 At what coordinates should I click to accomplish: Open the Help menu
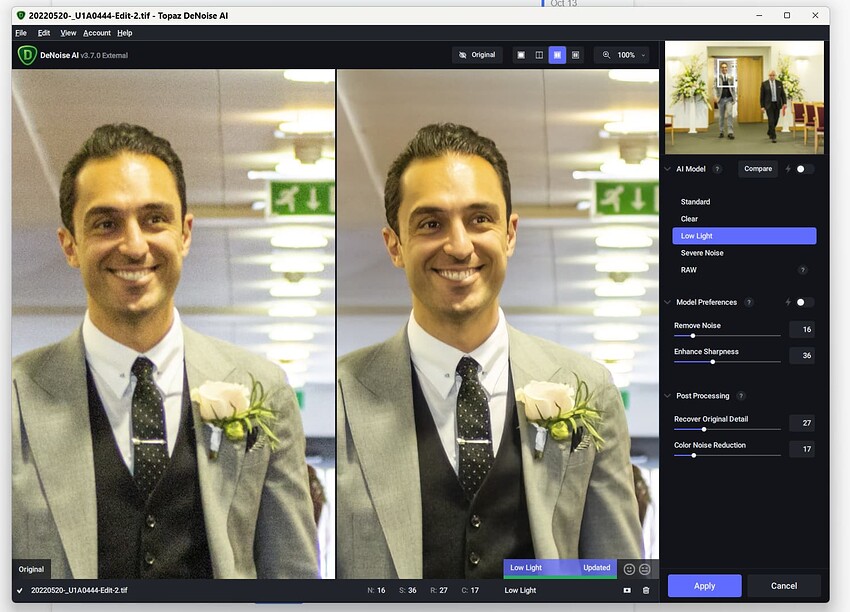tap(125, 33)
